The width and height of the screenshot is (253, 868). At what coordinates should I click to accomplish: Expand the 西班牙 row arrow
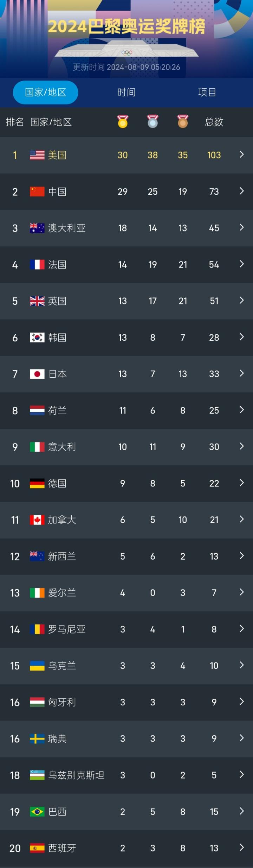(241, 848)
